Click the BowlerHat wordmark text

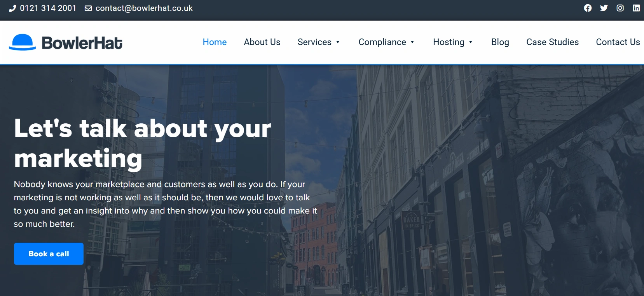(82, 43)
